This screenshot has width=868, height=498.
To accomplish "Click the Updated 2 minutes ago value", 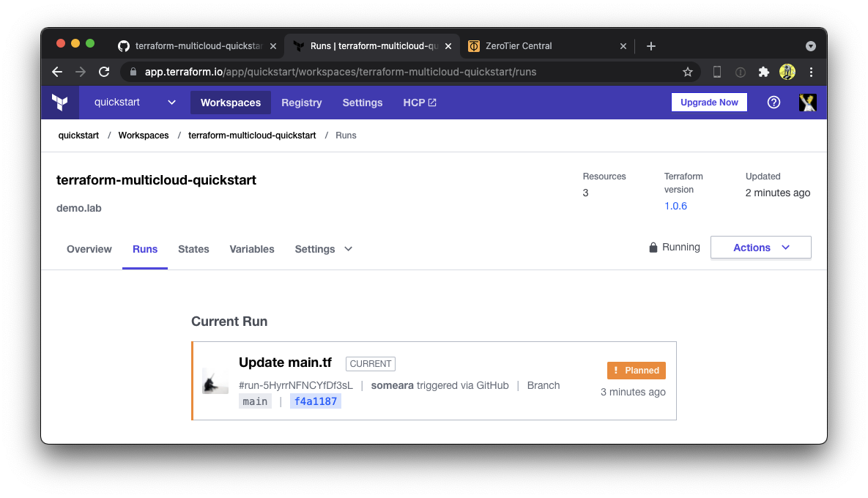I will (x=777, y=193).
